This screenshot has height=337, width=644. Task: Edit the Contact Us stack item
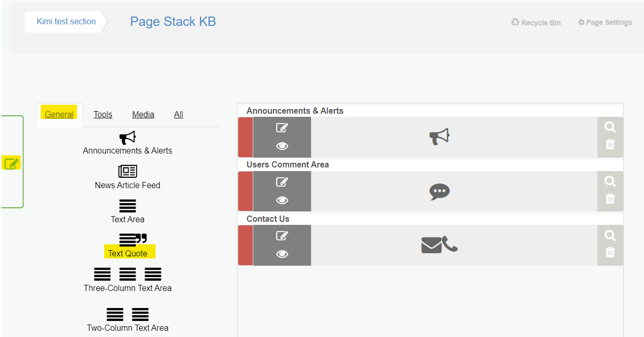(282, 236)
